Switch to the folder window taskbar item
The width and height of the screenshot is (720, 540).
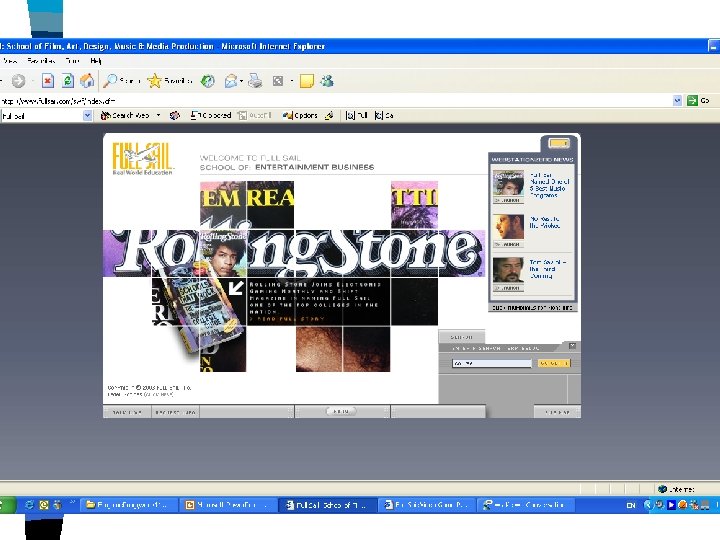click(x=130, y=505)
